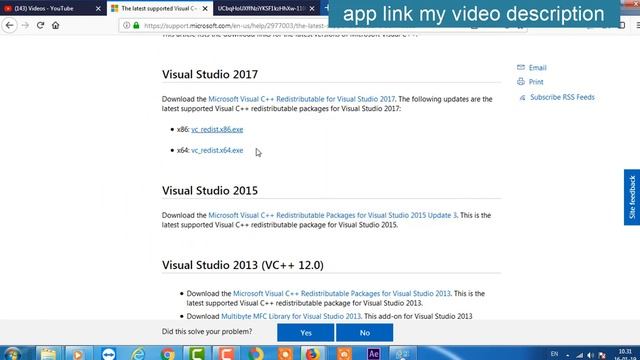
Task: Click the browser forward arrow
Action: coord(25,25)
